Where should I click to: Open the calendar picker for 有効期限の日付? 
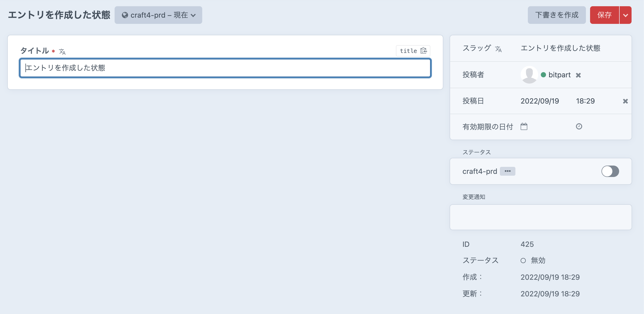(x=524, y=126)
